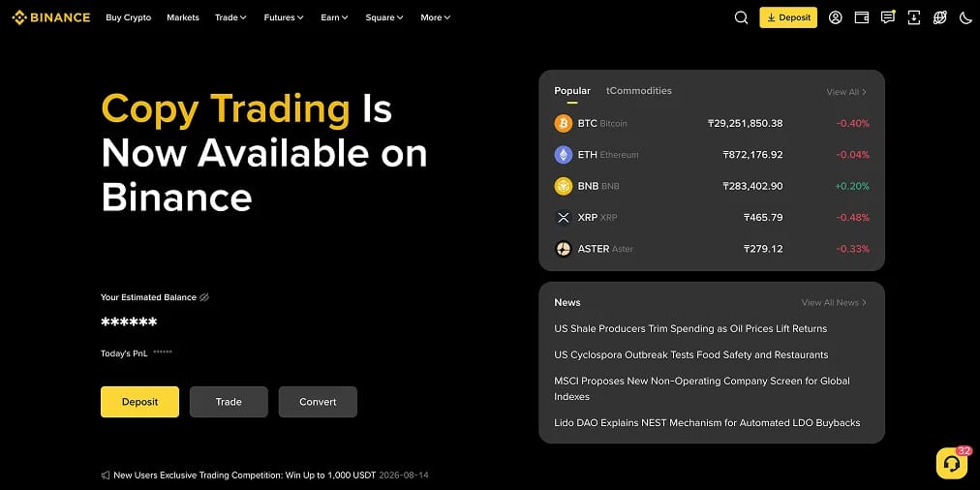The width and height of the screenshot is (980, 490).
Task: Open the support headset chat icon
Action: click(x=952, y=463)
